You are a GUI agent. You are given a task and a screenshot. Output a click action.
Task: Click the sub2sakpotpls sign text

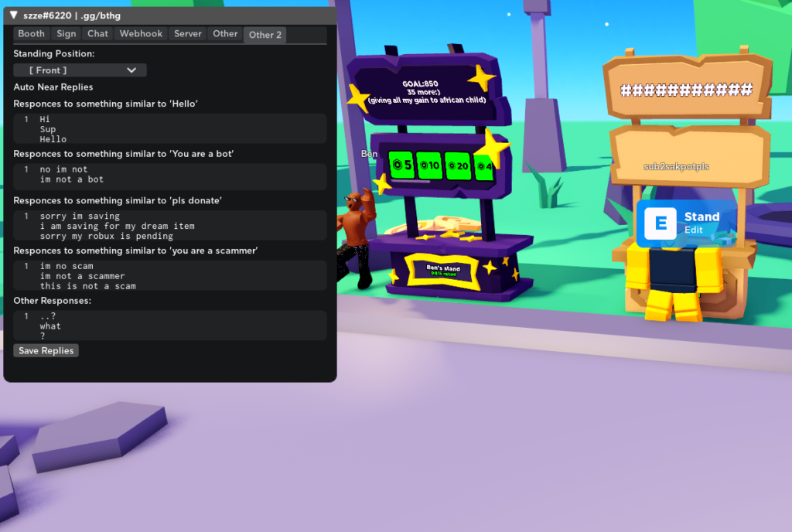click(x=676, y=166)
